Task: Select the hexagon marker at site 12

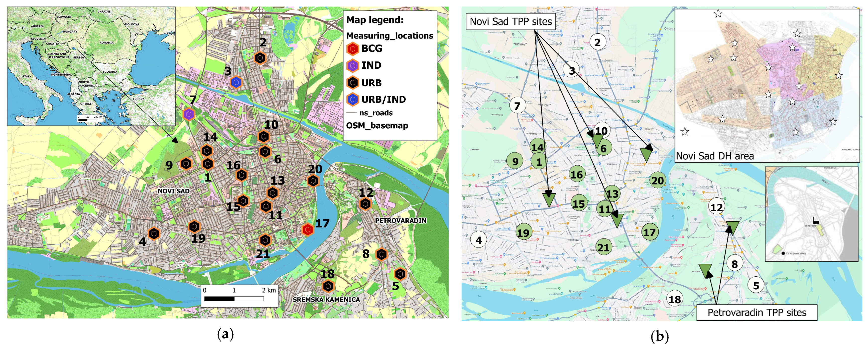Action: [365, 204]
